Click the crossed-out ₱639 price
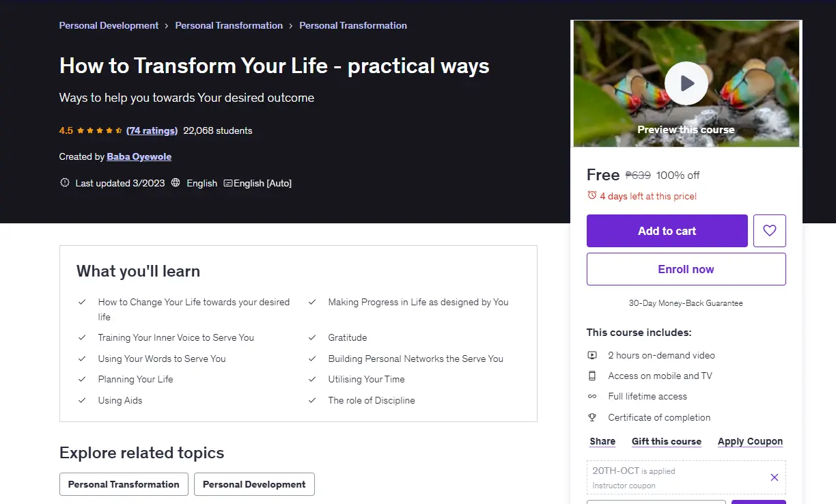The width and height of the screenshot is (836, 504). [638, 176]
